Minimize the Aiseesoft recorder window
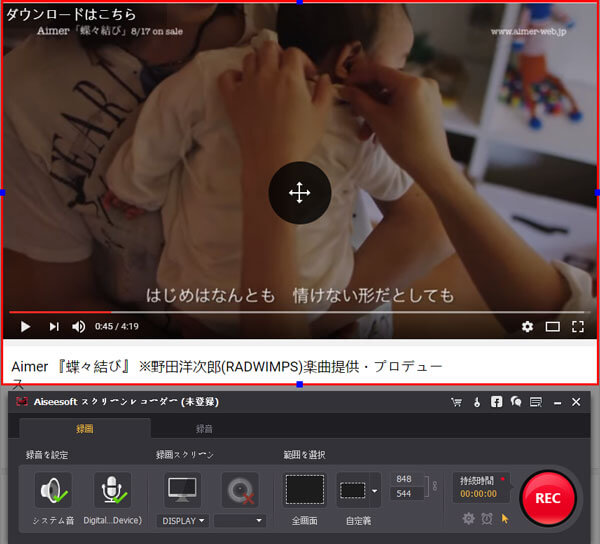The image size is (600, 544). 558,403
